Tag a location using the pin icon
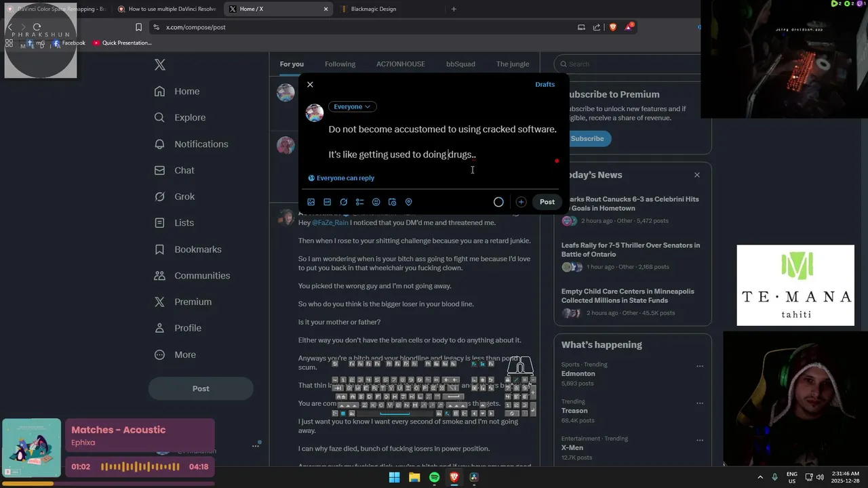This screenshot has width=868, height=488. 409,202
